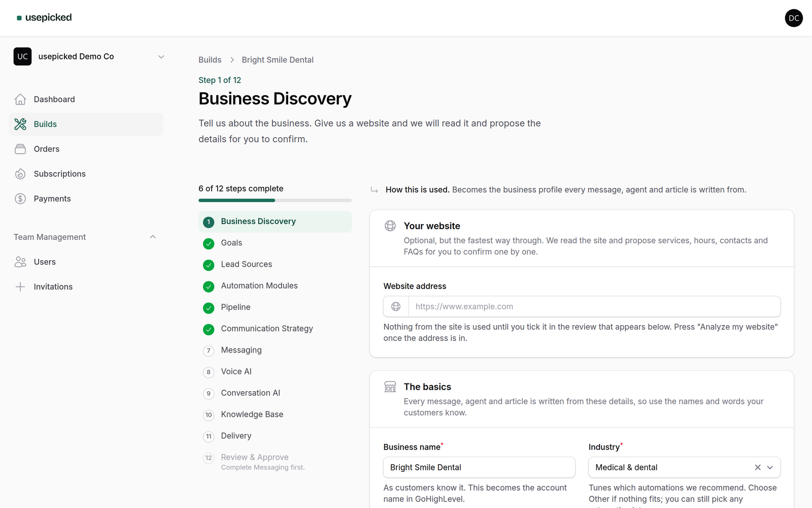
Task: Click the Your website globe icon
Action: click(x=390, y=226)
